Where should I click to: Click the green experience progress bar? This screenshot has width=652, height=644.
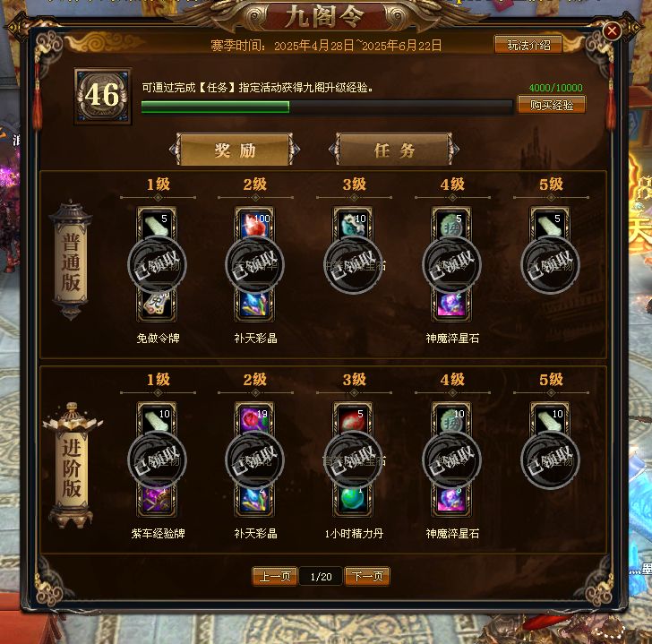(x=326, y=107)
